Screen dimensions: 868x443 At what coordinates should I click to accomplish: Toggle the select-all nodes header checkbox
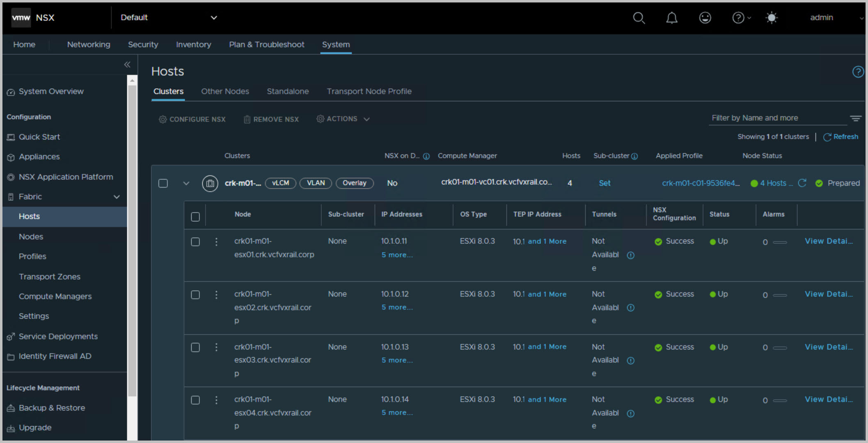point(195,216)
